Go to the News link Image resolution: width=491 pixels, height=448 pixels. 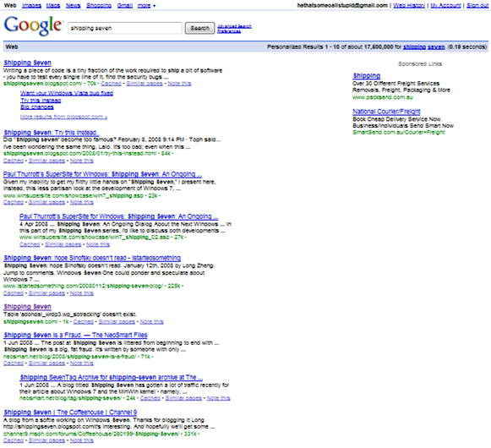(x=73, y=6)
